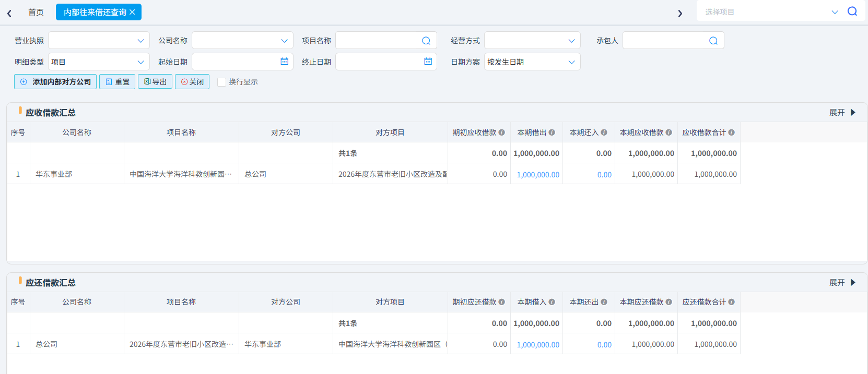This screenshot has height=374, width=868.
Task: Open the 日期方案 dropdown
Action: (x=532, y=62)
